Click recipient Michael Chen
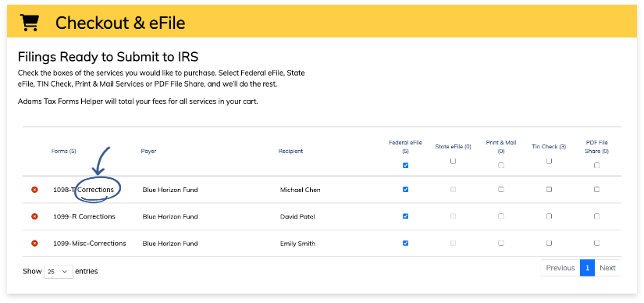Viewport: 644px width, 303px height. [301, 190]
